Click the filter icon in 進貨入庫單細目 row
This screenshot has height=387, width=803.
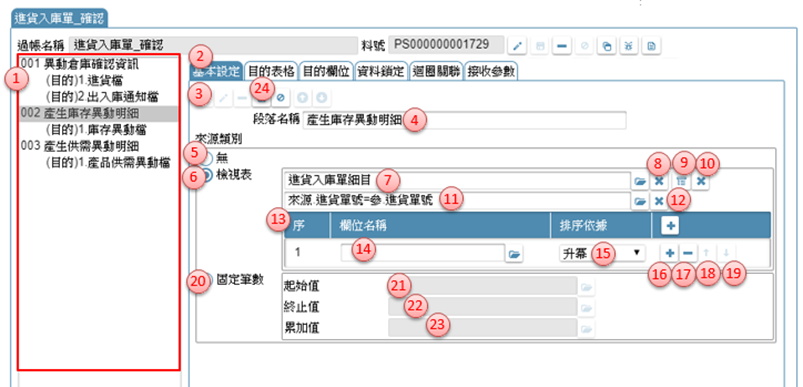[682, 181]
